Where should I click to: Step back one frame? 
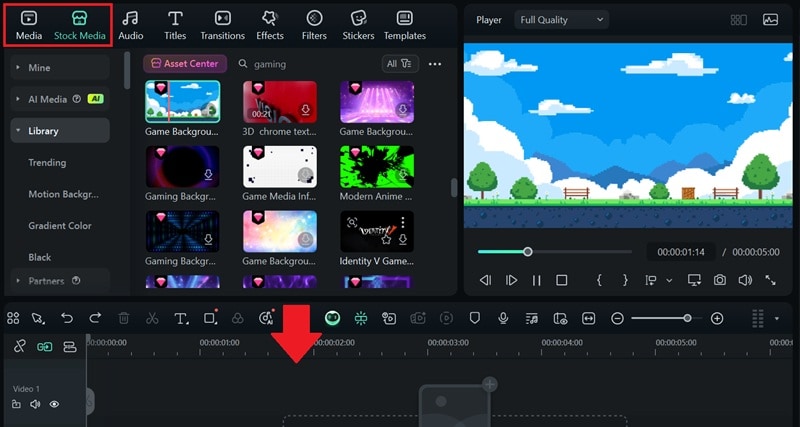[485, 280]
